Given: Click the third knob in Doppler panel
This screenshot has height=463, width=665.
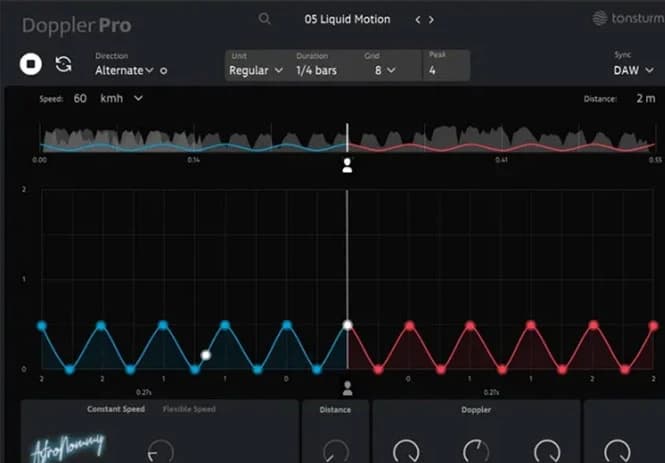Looking at the screenshot, I should click(x=547, y=452).
